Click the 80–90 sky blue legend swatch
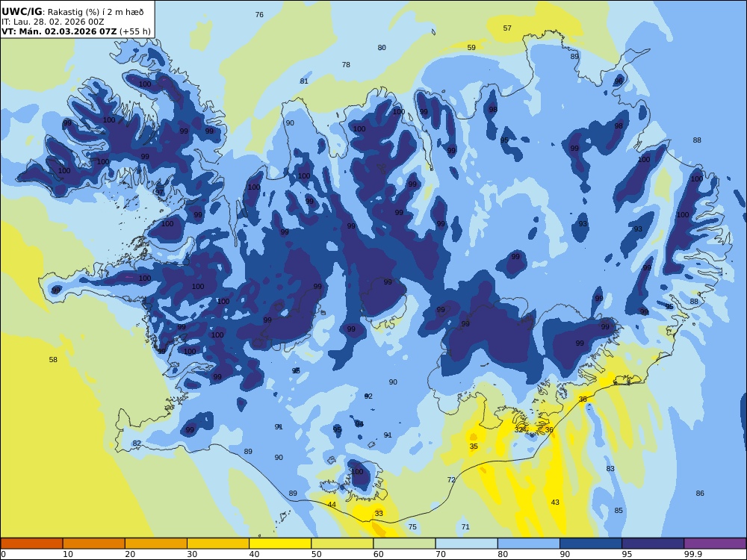This screenshot has width=747, height=560. tap(529, 544)
